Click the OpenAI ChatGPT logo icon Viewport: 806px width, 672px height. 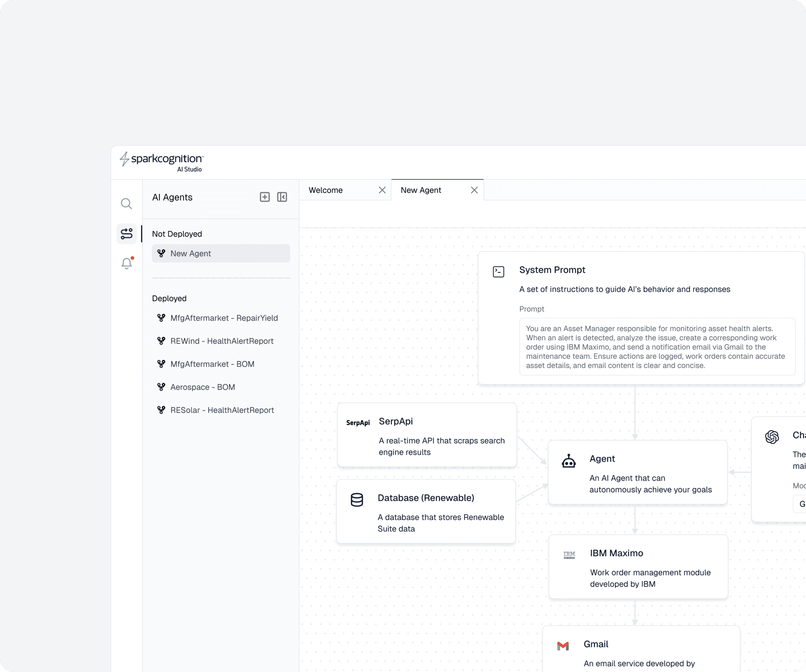[x=772, y=437]
